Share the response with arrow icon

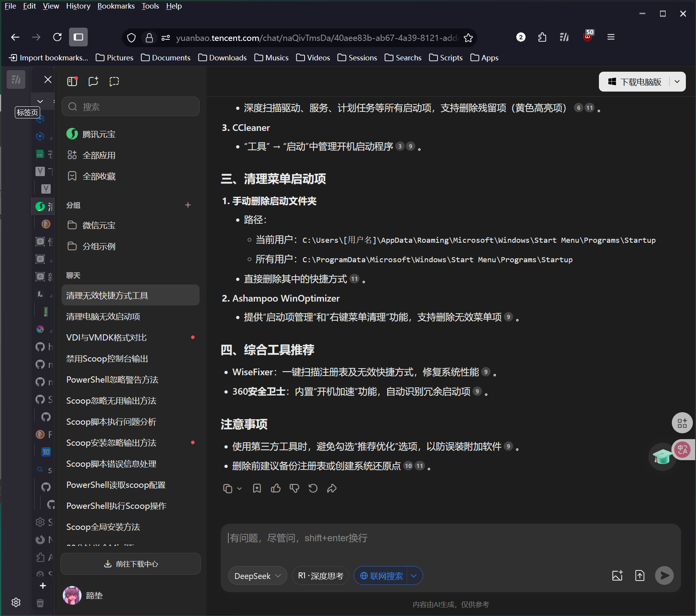[332, 488]
